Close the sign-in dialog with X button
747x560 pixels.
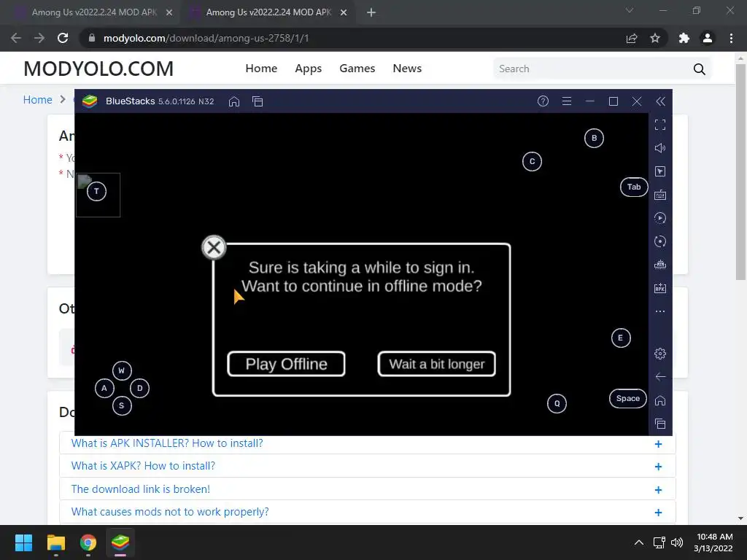pyautogui.click(x=214, y=247)
